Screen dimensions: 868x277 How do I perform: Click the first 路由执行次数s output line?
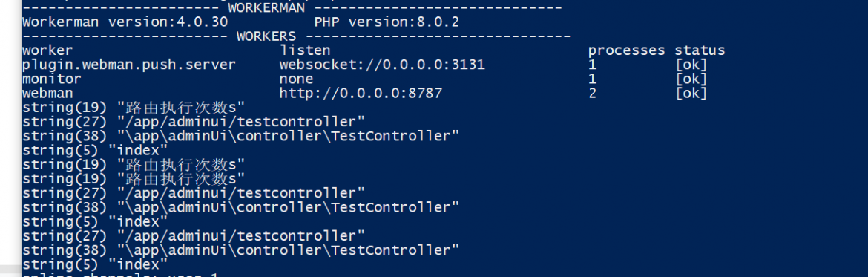[x=134, y=108]
